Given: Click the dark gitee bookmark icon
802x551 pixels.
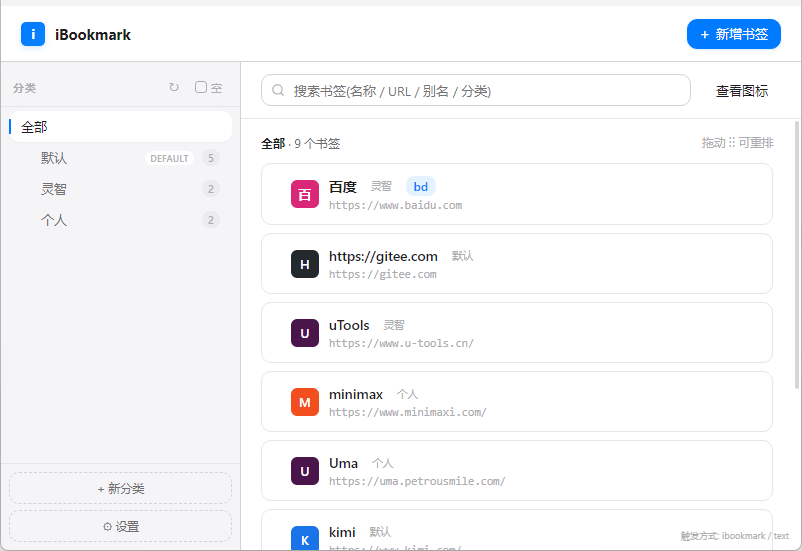Looking at the screenshot, I should 305,264.
